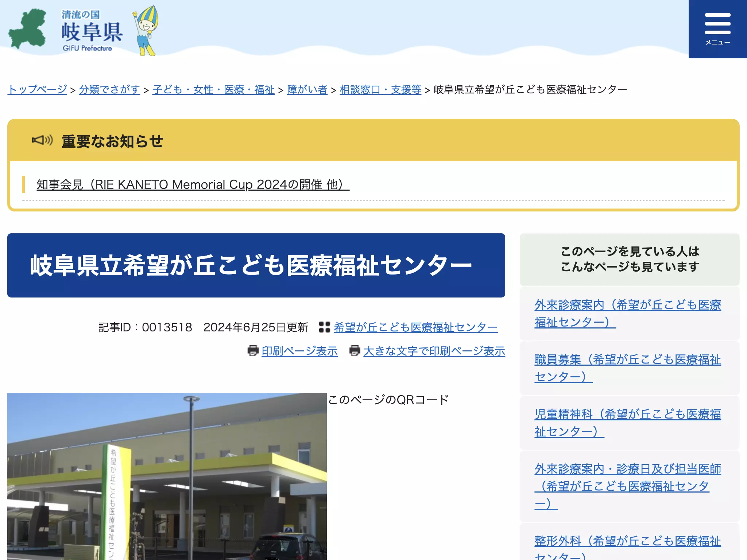Viewport: 747px width, 560px height.
Task: Open 子ども・女性・医療・福祉 breadcrumb link
Action: 213,89
